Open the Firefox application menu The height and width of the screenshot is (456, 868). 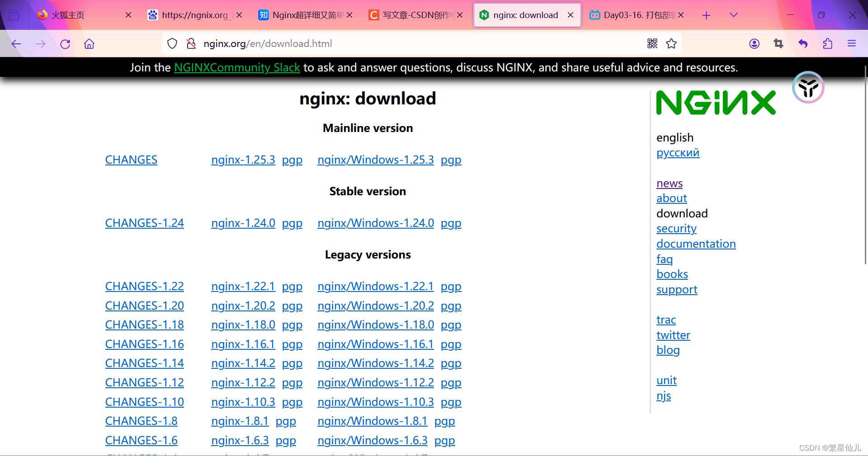click(852, 43)
